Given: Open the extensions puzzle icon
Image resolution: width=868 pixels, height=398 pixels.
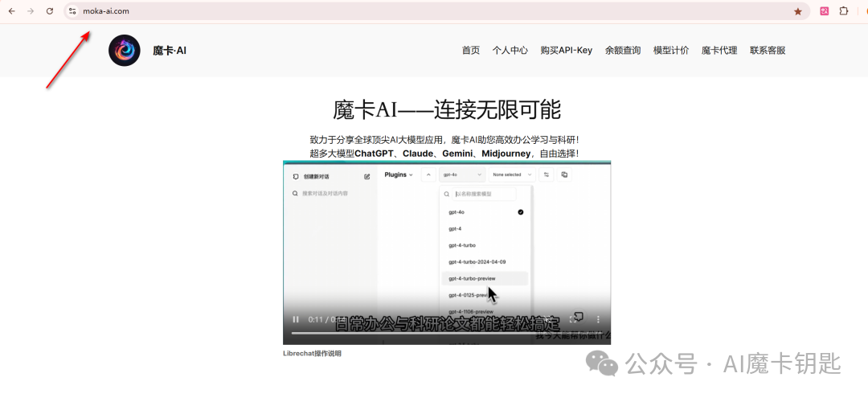Looking at the screenshot, I should [x=844, y=11].
